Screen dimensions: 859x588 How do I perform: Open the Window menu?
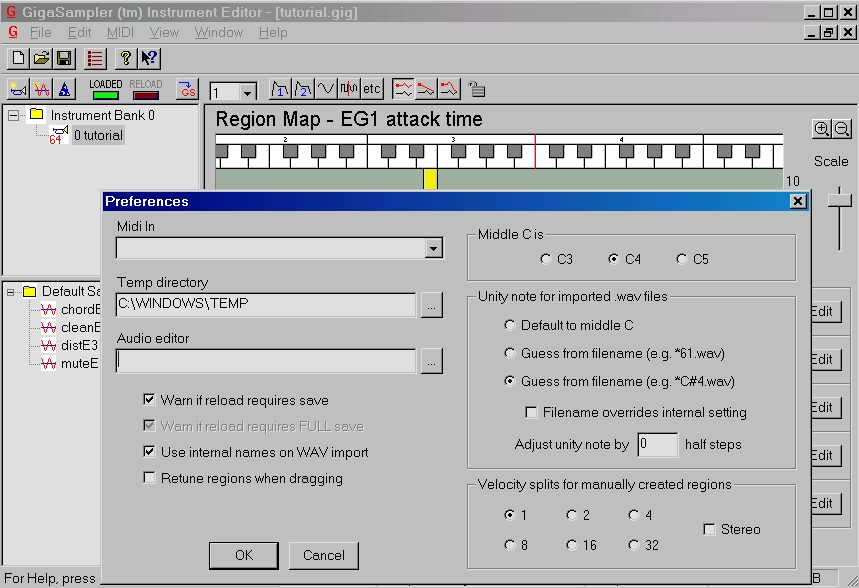pyautogui.click(x=219, y=32)
